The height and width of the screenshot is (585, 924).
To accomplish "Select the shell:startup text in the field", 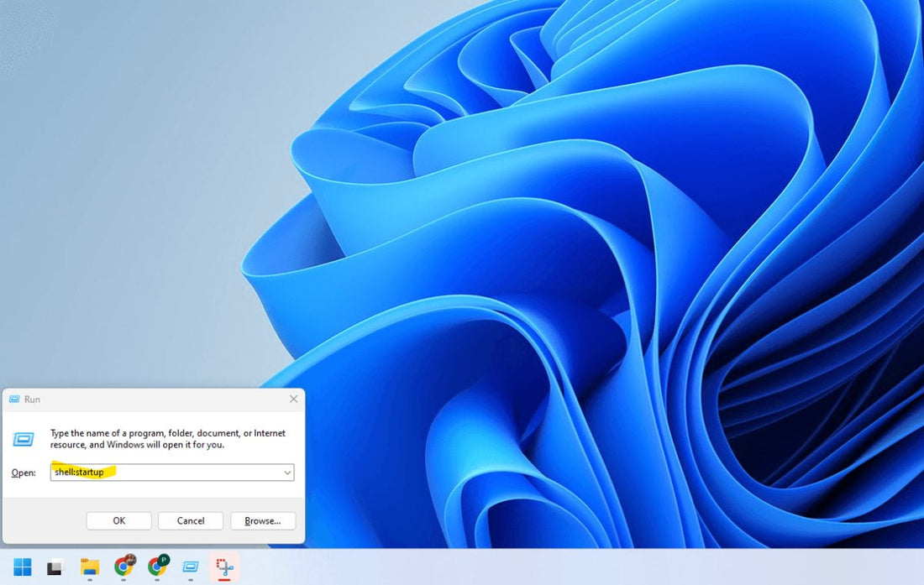I will (x=80, y=472).
